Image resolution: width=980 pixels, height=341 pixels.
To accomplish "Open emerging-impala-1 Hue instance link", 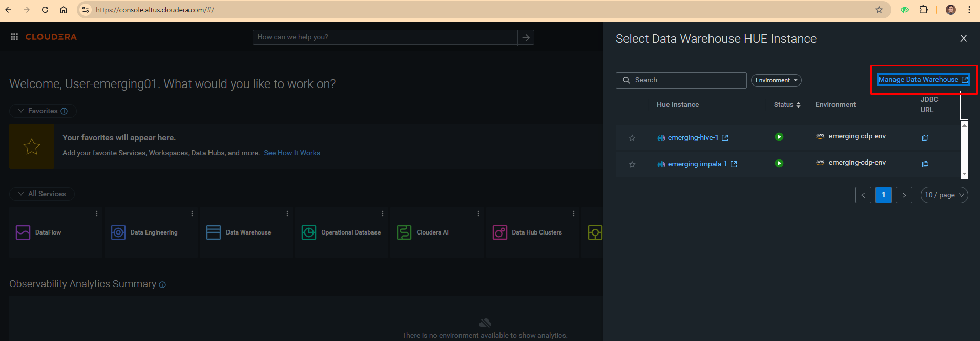I will click(697, 164).
